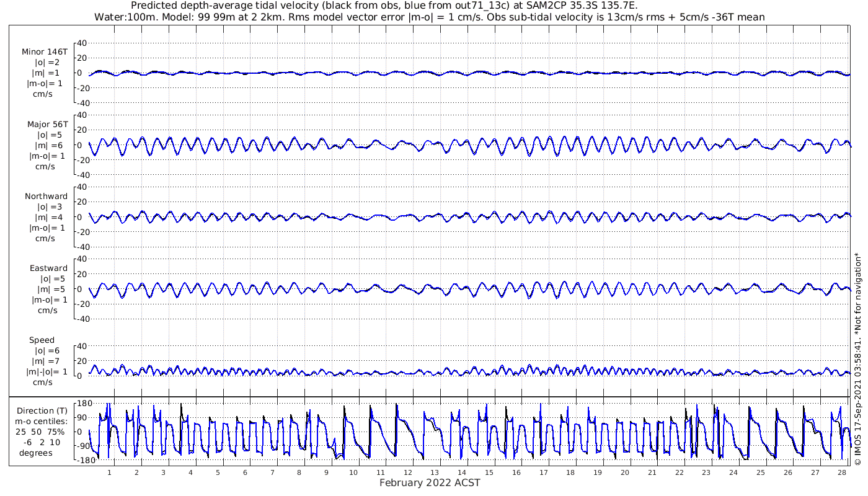Image resolution: width=868 pixels, height=496 pixels.
Task: Select the "Minor 146T" panel label
Action: point(45,52)
